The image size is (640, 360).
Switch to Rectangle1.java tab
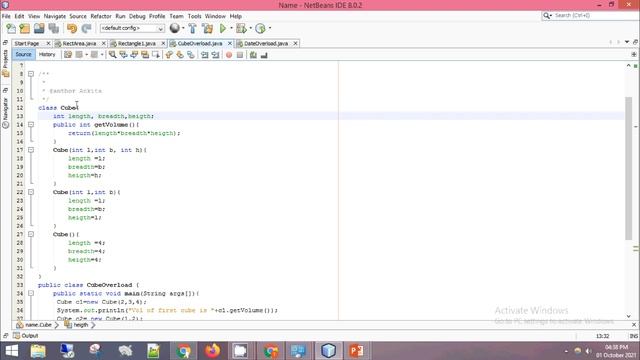coord(137,43)
